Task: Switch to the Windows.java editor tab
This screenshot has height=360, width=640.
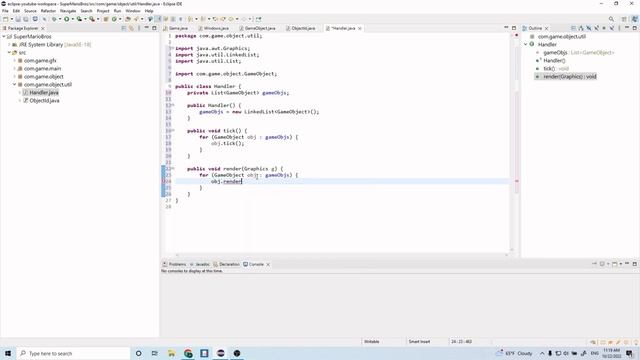Action: tap(213, 28)
